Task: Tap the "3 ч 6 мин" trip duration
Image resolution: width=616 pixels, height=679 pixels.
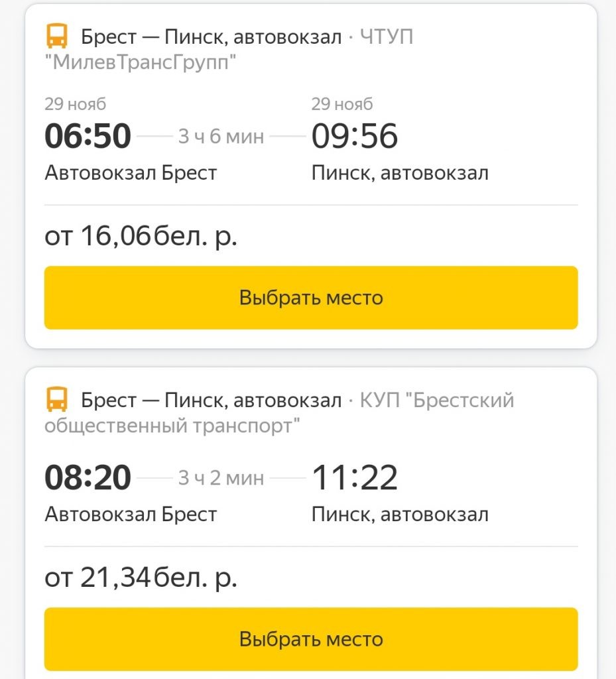Action: 221,137
